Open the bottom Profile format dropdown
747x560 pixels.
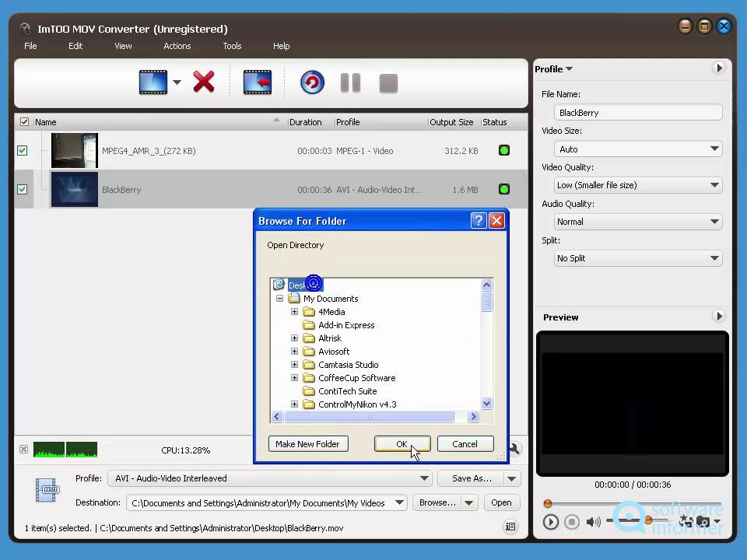pos(270,478)
